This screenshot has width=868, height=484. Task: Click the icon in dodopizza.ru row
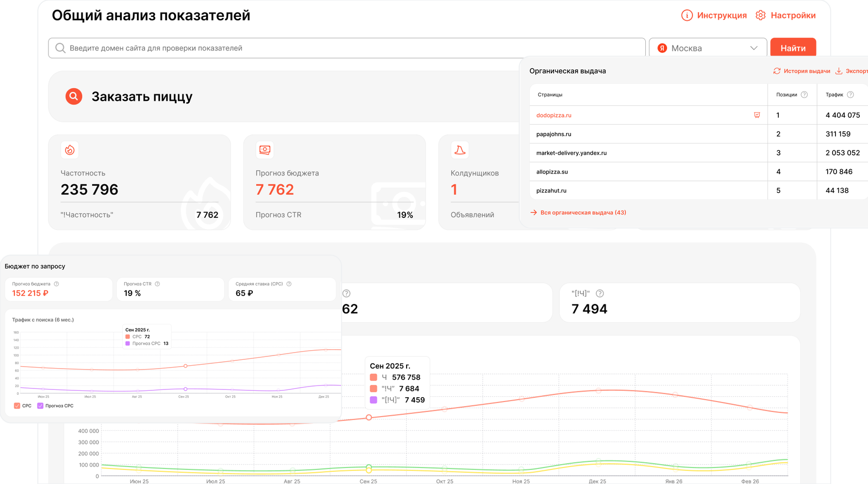[x=757, y=115]
